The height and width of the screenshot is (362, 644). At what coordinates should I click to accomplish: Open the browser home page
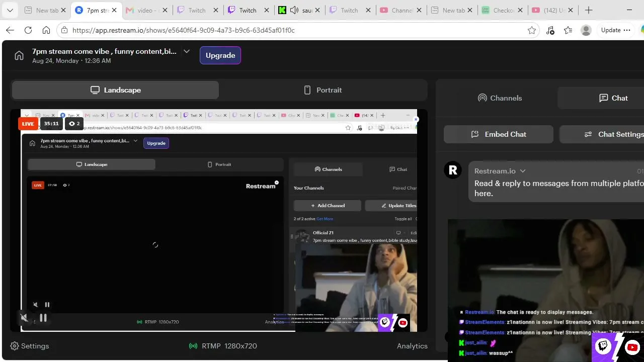pyautogui.click(x=46, y=30)
